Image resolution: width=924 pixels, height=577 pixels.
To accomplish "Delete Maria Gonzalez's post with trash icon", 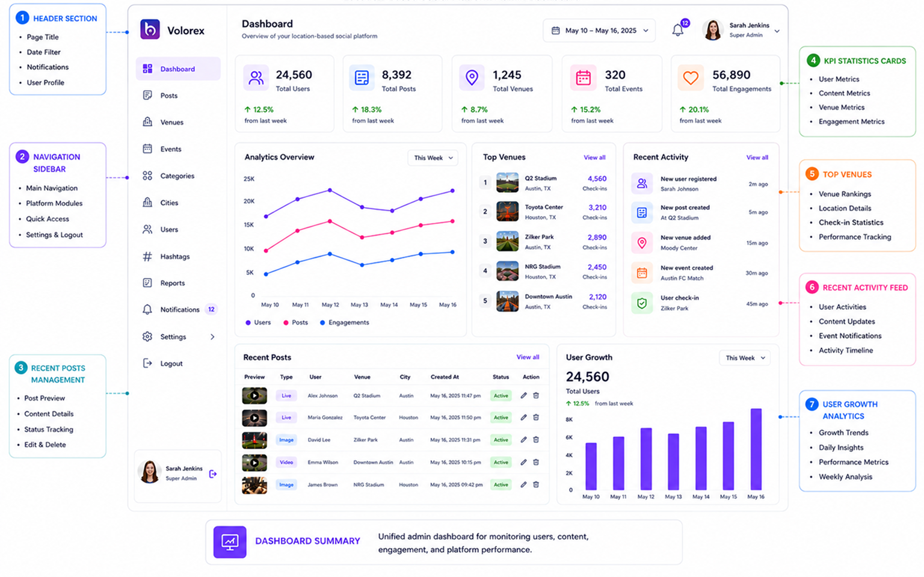I will point(536,417).
